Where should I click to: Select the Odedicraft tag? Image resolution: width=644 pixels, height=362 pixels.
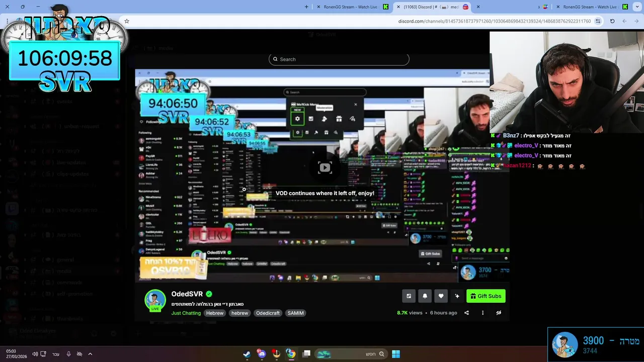268,313
